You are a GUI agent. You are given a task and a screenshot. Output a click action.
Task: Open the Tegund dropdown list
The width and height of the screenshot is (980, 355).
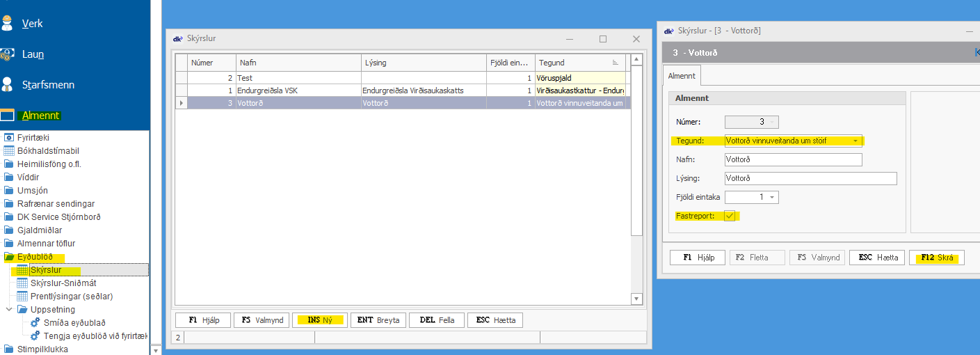[855, 141]
